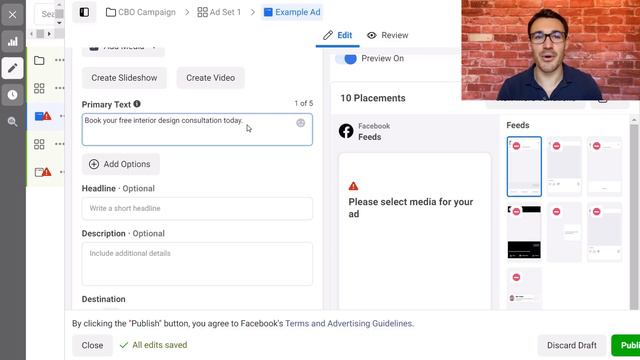Click the magnifier inspect icon in sidebar

pyautogui.click(x=12, y=121)
